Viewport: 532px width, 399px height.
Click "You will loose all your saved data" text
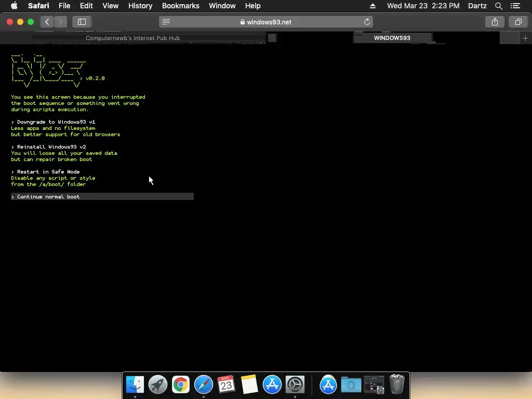64,153
